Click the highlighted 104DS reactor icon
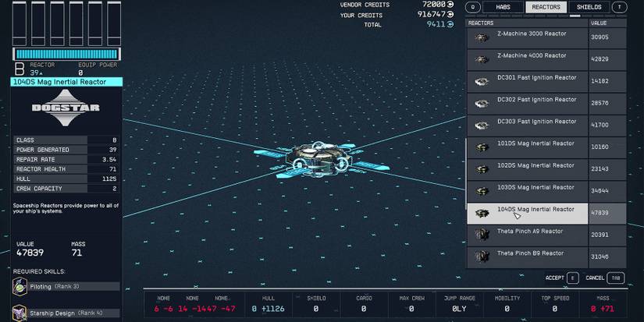The height and width of the screenshot is (322, 644). pos(482,214)
